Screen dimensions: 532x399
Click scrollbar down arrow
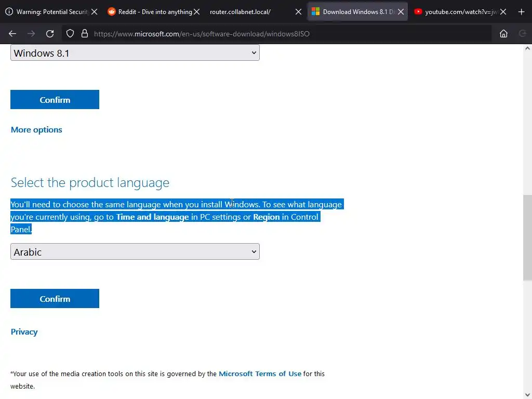(527, 395)
